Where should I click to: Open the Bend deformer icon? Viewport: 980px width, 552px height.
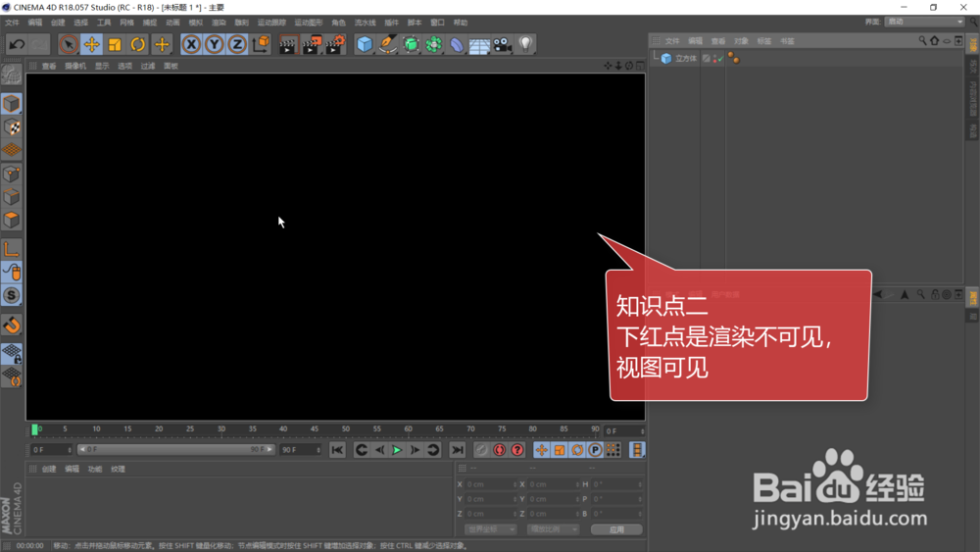[457, 44]
